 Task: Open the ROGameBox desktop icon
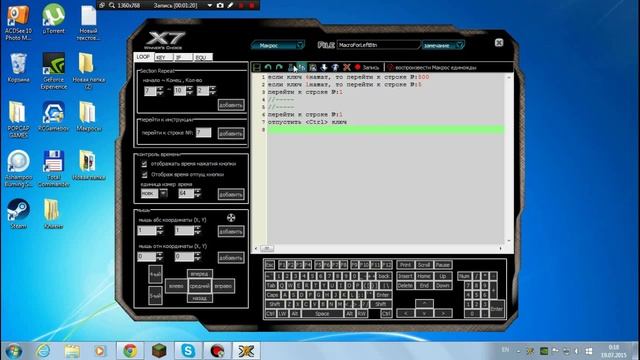(53, 116)
